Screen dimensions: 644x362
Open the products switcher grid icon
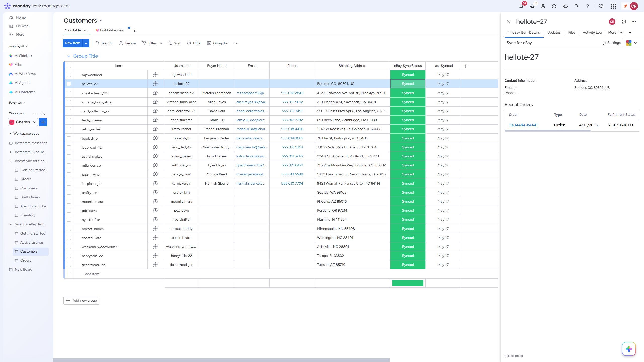pos(613,6)
